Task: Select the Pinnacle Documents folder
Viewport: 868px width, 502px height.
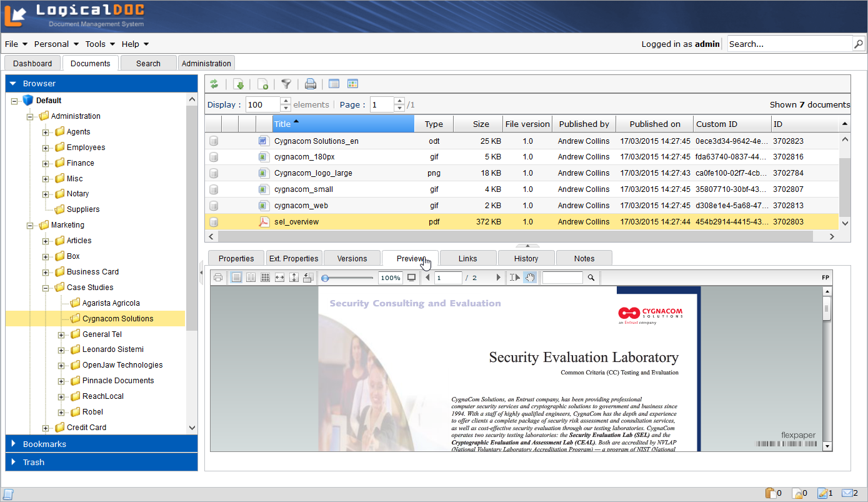Action: 118,381
